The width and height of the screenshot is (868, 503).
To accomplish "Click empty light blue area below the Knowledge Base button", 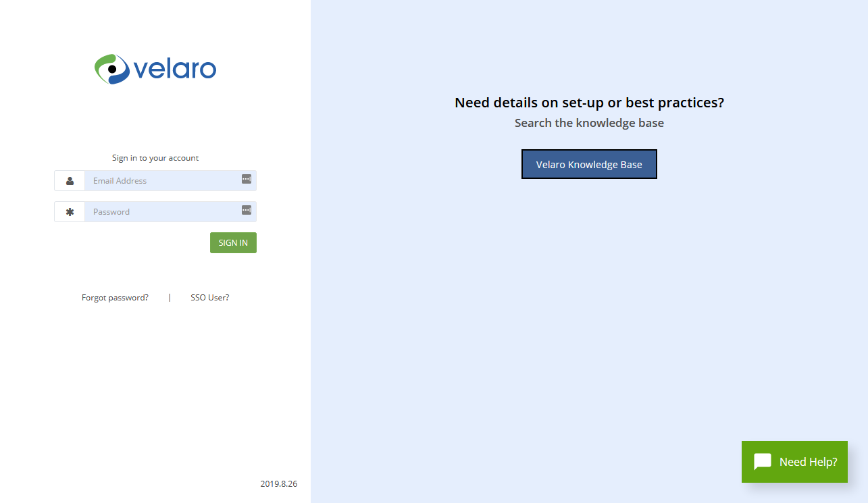I will pos(589,304).
